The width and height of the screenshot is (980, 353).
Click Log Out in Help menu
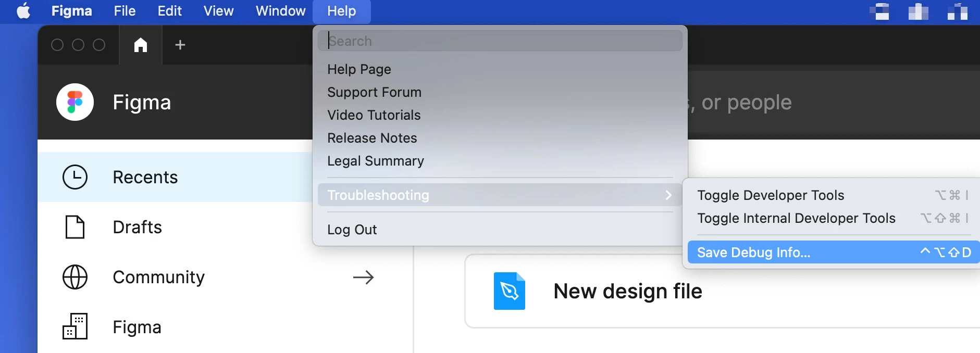coord(500,230)
